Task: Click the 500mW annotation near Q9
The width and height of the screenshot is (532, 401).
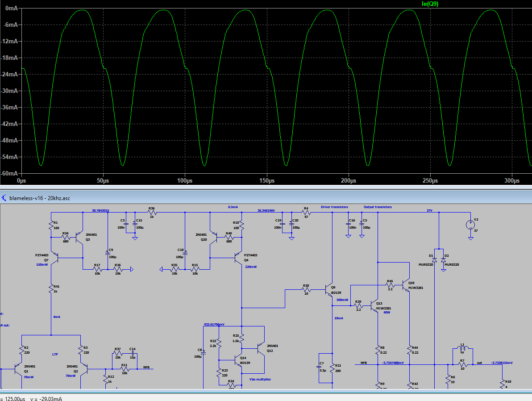Action: click(x=342, y=300)
